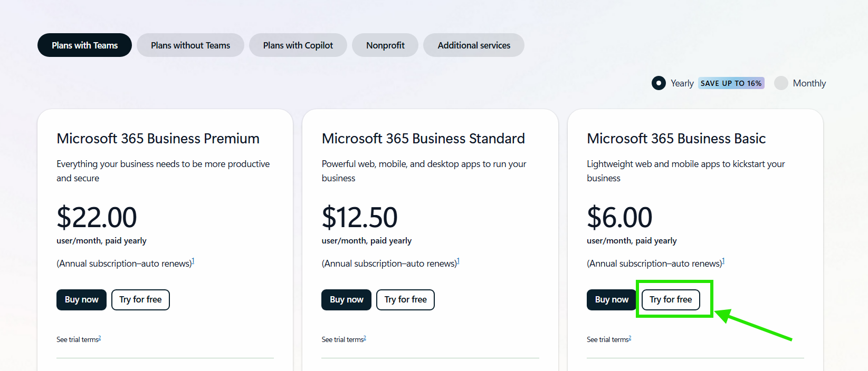Select the Yearly billing radio button

click(x=659, y=83)
